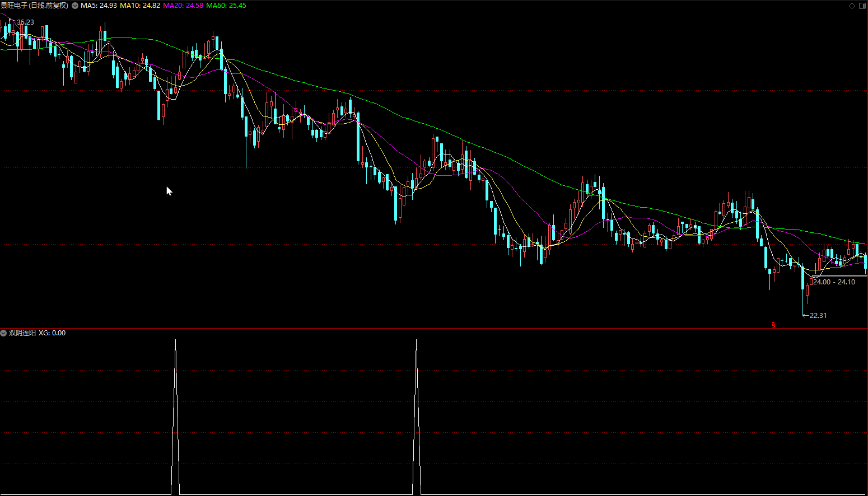Viewport: 868px width, 496px height.
Task: Click the 双阴连阳 indicator name
Action: click(22, 333)
